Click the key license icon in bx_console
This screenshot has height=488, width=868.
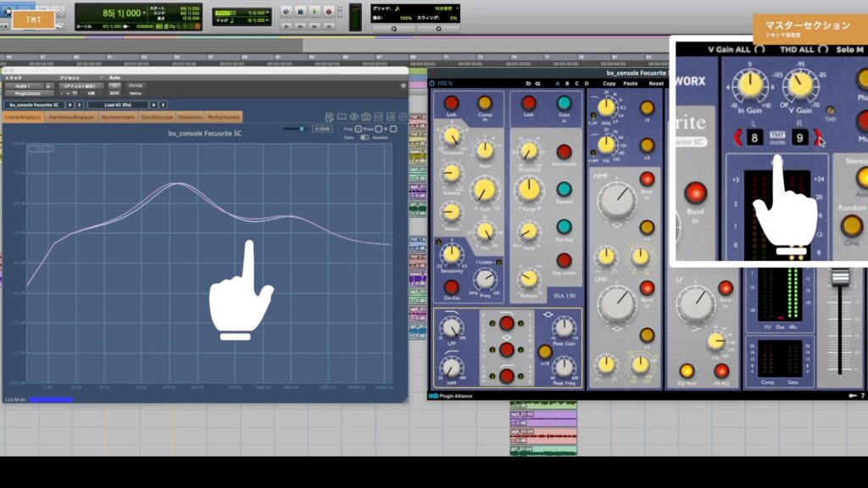pos(853,396)
